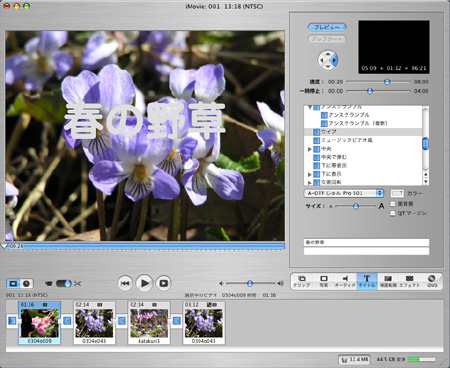The width and height of the screenshot is (450, 368).
Task: Select the highlighted title row icon
Action: tap(316, 132)
